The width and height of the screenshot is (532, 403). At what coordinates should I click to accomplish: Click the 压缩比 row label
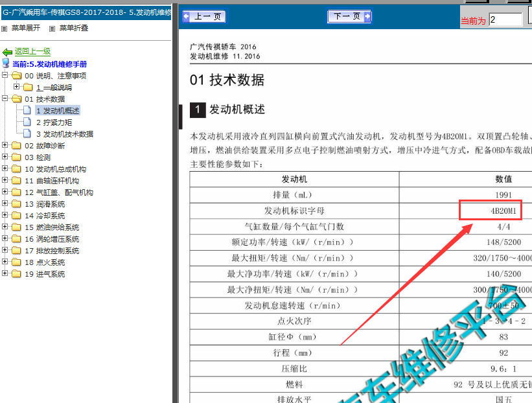pos(294,369)
